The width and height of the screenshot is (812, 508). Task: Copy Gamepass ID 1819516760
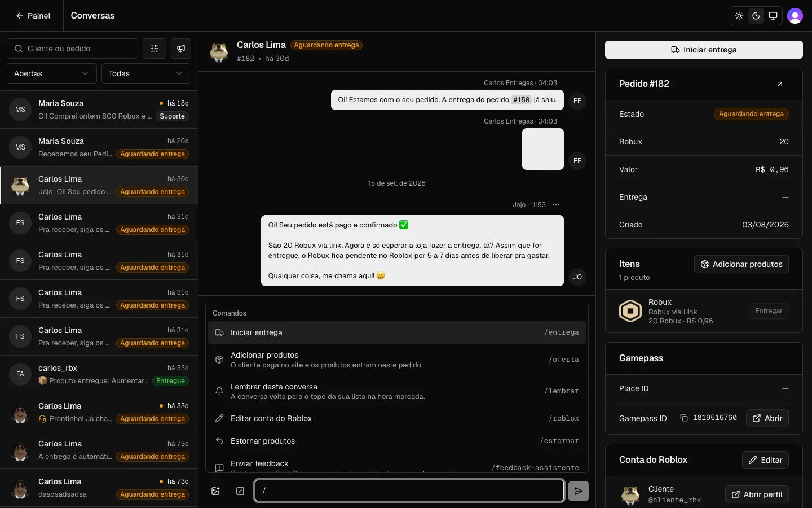pyautogui.click(x=684, y=418)
